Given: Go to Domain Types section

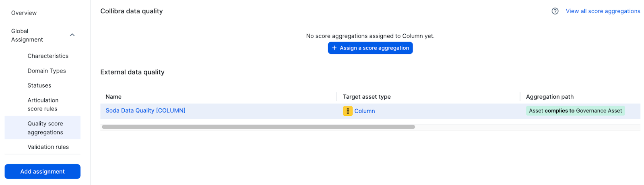Looking at the screenshot, I should tap(47, 71).
